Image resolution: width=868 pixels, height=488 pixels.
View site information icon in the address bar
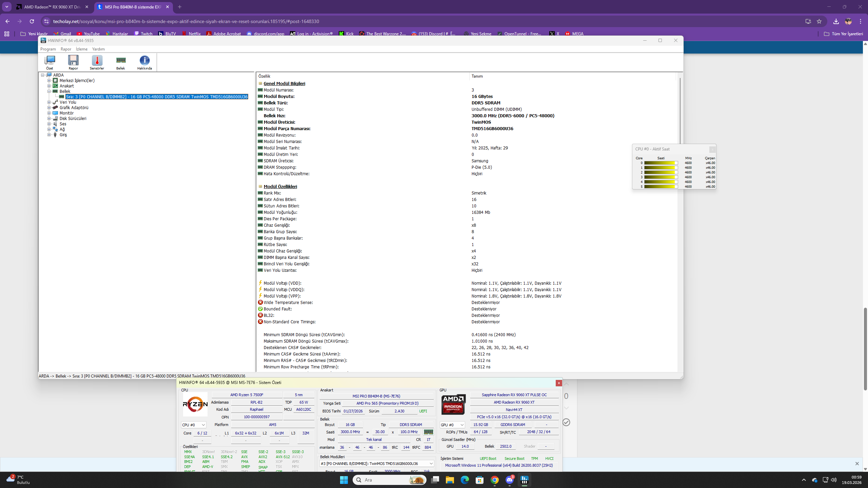coord(46,21)
